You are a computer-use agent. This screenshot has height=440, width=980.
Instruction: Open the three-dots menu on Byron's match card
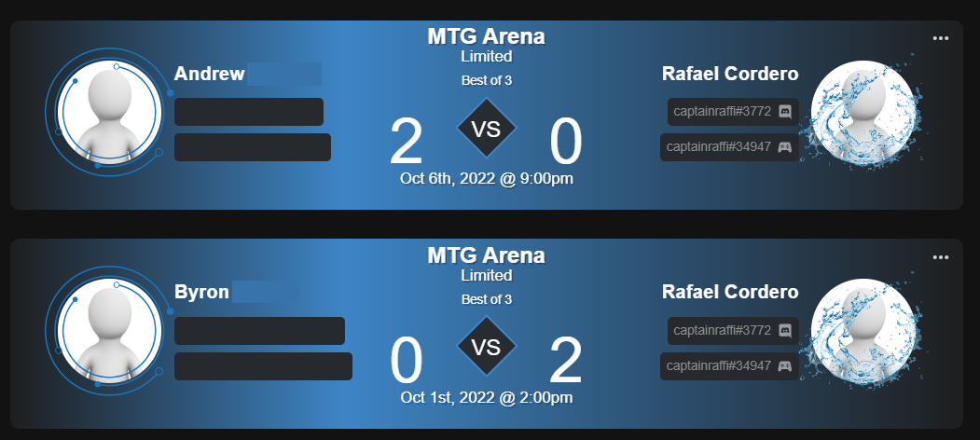click(x=940, y=256)
